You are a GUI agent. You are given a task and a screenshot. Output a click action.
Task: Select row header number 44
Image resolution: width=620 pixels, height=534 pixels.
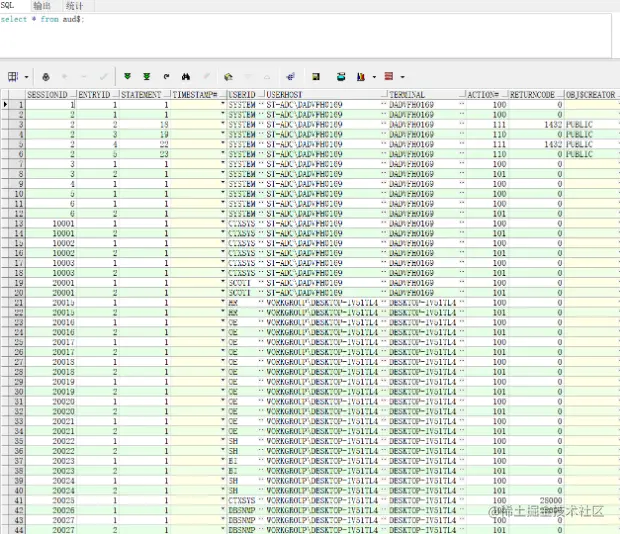tap(17, 530)
